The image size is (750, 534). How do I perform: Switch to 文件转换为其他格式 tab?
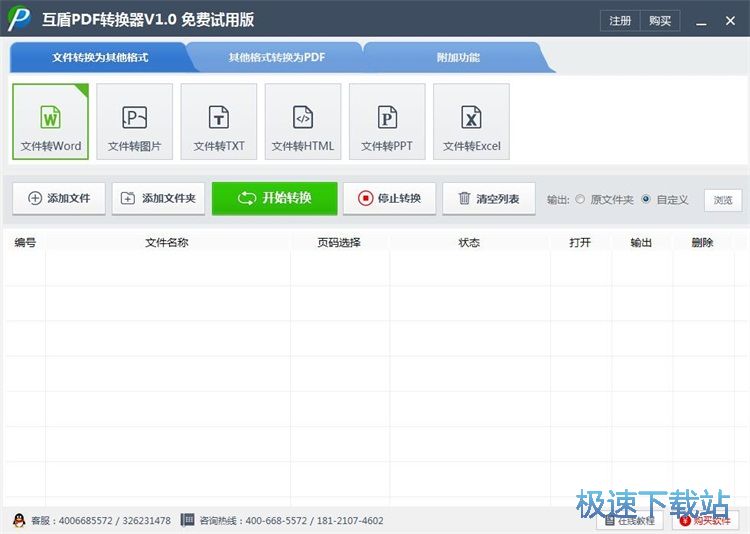100,57
